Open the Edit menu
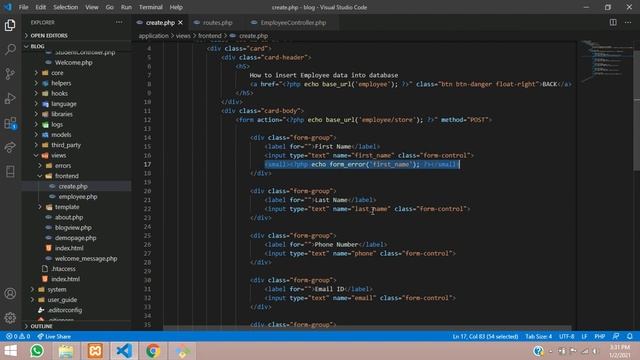 tap(40, 7)
